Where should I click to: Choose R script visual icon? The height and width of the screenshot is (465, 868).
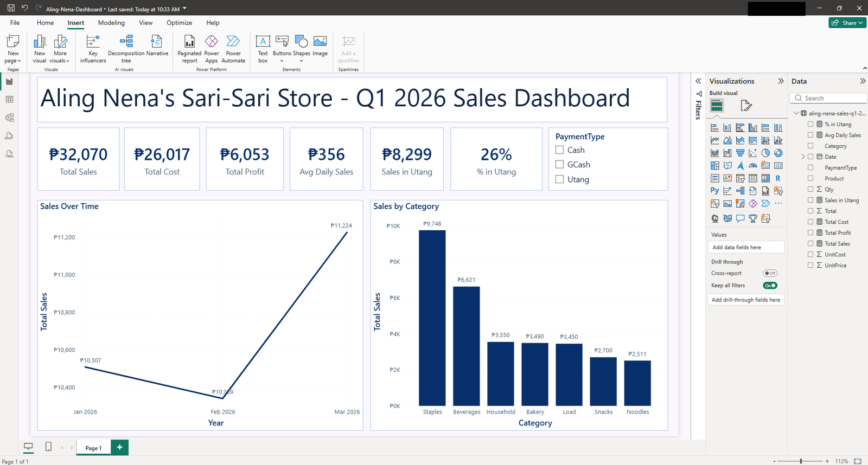[778, 178]
